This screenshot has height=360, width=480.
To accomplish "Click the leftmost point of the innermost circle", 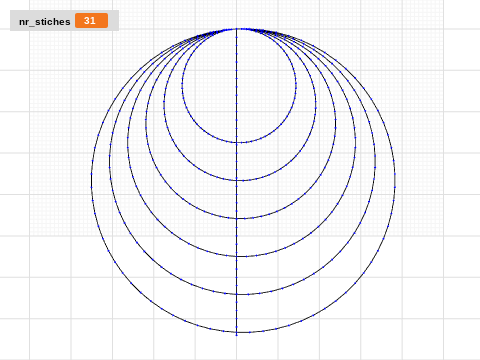I will [182, 86].
